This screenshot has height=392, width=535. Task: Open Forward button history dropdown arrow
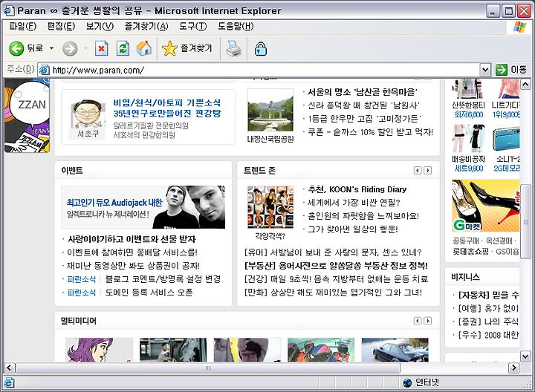85,48
